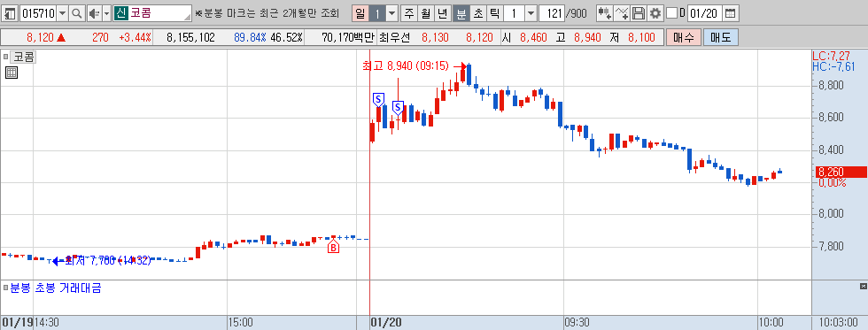The width and height of the screenshot is (868, 330).
Task: Open the minute interval dropdown after 틱
Action: pyautogui.click(x=531, y=13)
